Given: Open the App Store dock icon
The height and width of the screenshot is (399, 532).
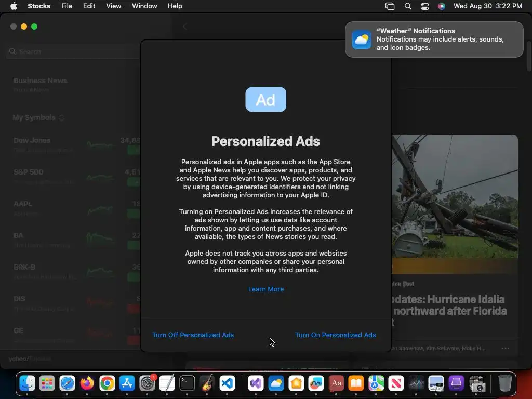Looking at the screenshot, I should click(x=127, y=383).
